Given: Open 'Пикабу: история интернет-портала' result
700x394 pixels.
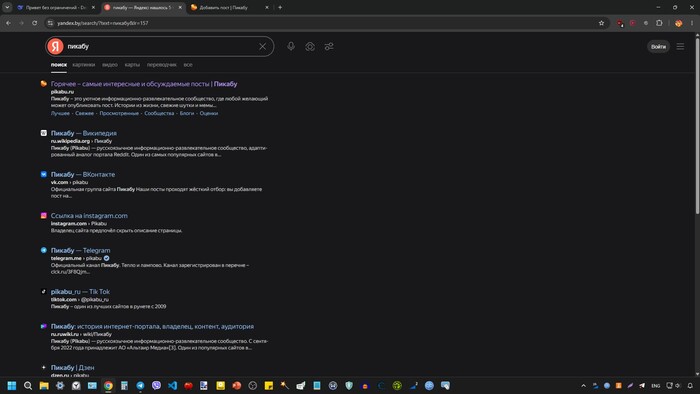Looking at the screenshot, I should pos(152,327).
